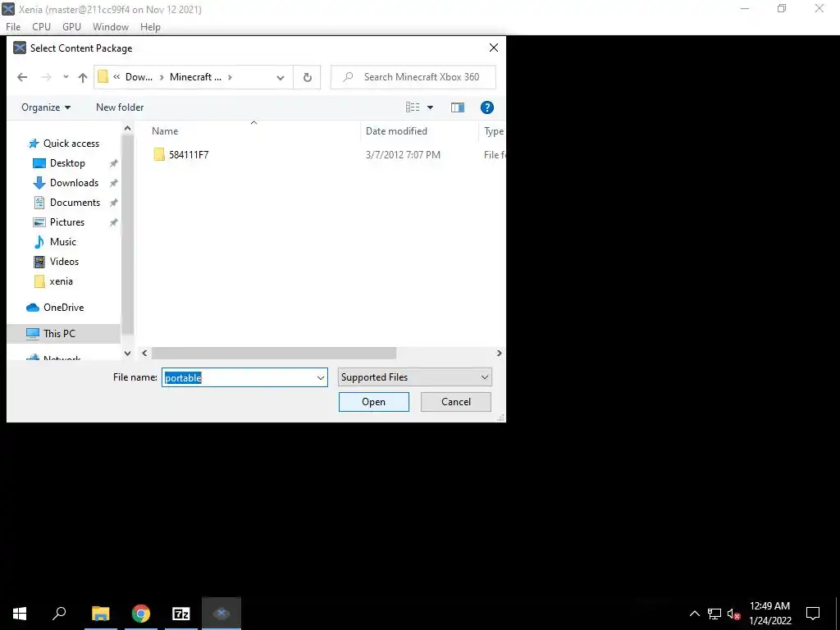Toggle the preview pane
The image size is (840, 630).
(458, 107)
